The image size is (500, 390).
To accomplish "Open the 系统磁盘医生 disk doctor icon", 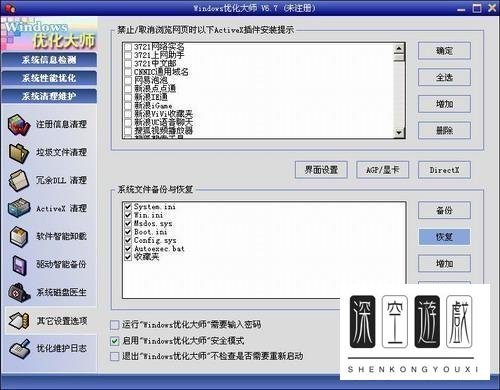I will click(x=19, y=293).
